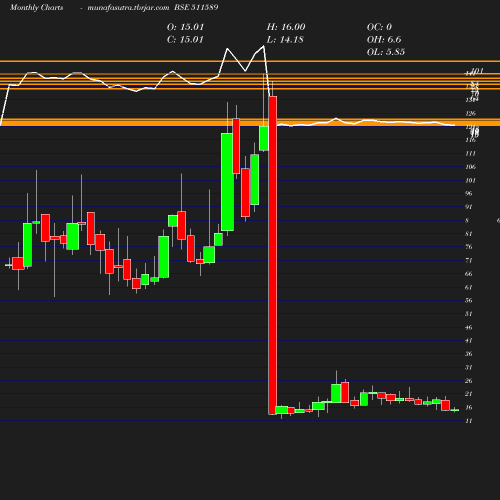Select the 'L: 14.18' low value
This screenshot has width=500, height=500.
click(285, 40)
